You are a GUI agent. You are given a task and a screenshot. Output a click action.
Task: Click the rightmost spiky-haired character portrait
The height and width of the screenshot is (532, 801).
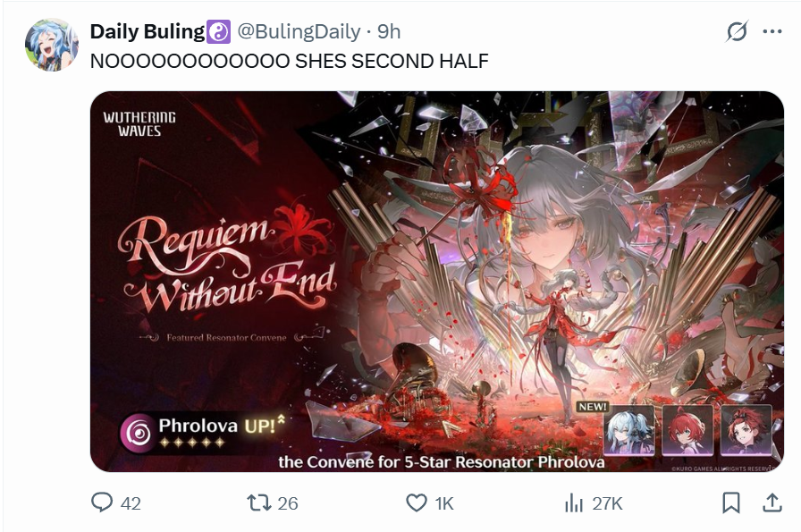[746, 430]
